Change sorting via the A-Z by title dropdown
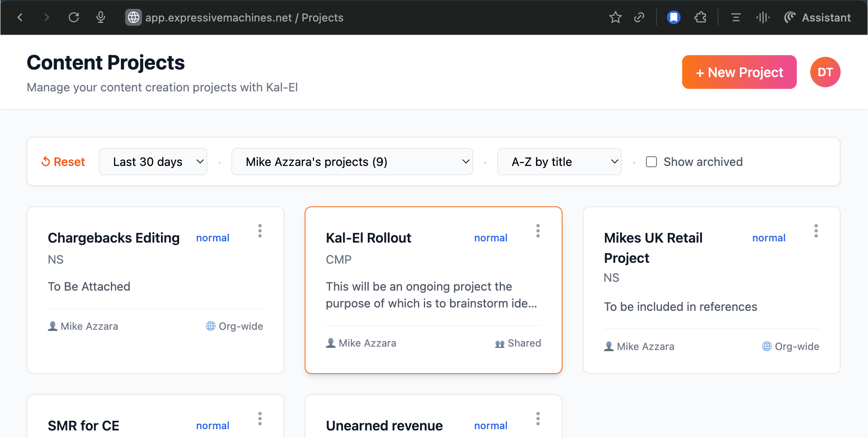The image size is (868, 438). click(x=559, y=161)
